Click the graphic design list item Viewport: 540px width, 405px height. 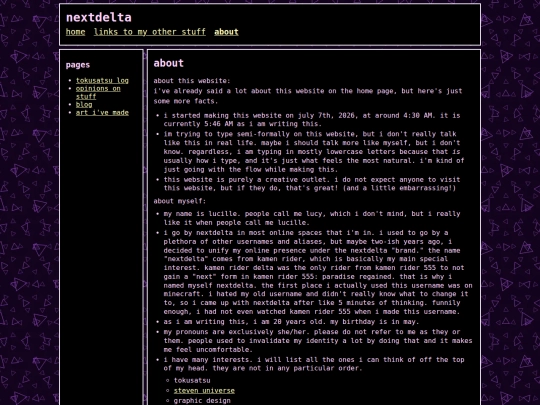pyautogui.click(x=202, y=401)
